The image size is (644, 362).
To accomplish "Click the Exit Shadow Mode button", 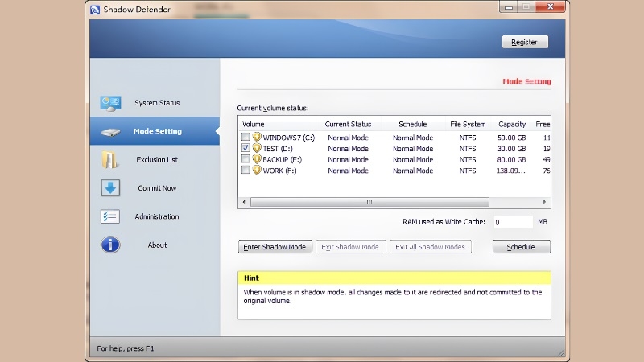I will [x=350, y=247].
